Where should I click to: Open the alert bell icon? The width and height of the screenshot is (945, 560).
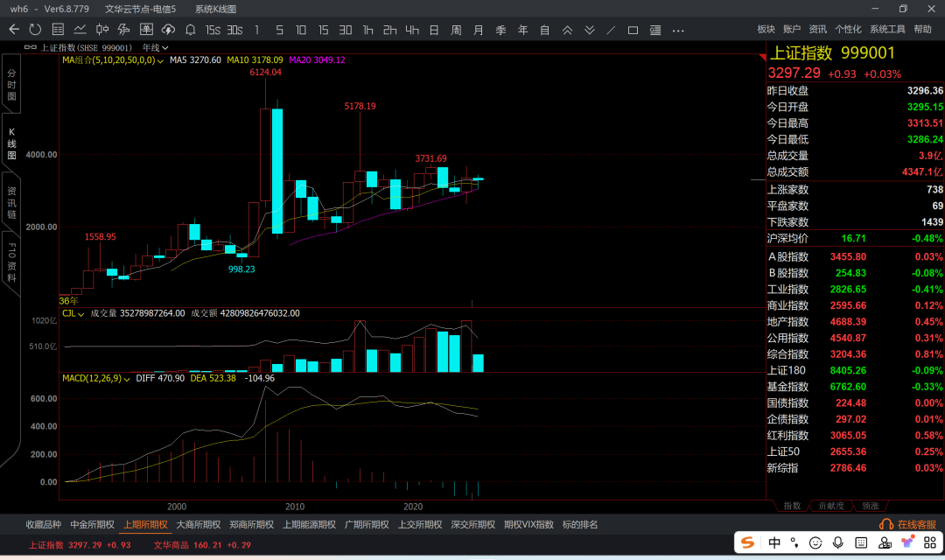pos(191,30)
